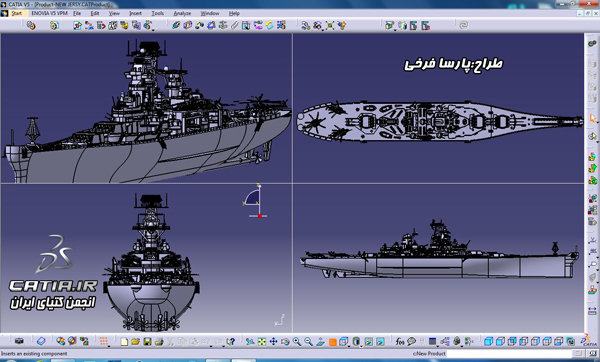Click the Zoom In magnifier icon
The height and width of the screenshot is (362, 600).
[297, 341]
